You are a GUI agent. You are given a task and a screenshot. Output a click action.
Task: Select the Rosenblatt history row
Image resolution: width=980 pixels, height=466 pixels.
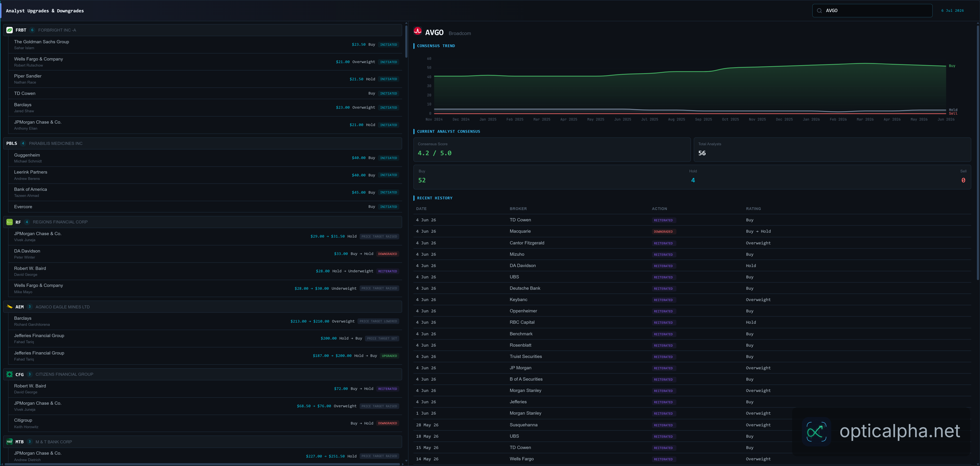pos(692,345)
